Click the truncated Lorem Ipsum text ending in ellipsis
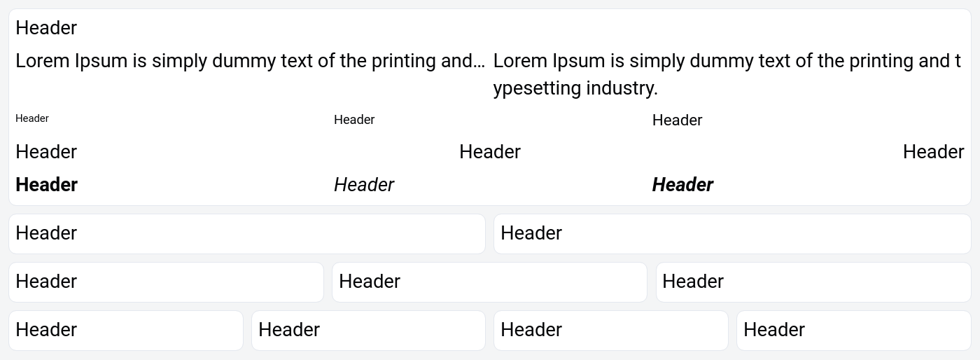980x360 pixels. tap(250, 61)
